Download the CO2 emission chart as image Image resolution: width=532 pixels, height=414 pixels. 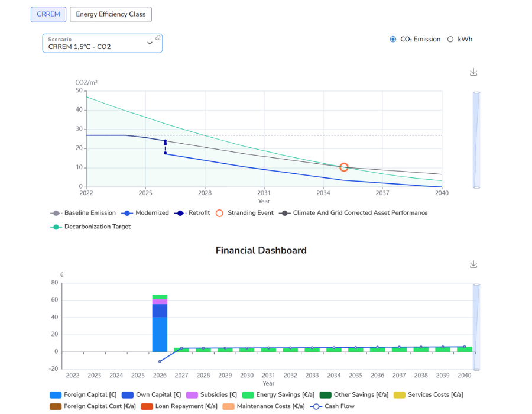coord(473,71)
